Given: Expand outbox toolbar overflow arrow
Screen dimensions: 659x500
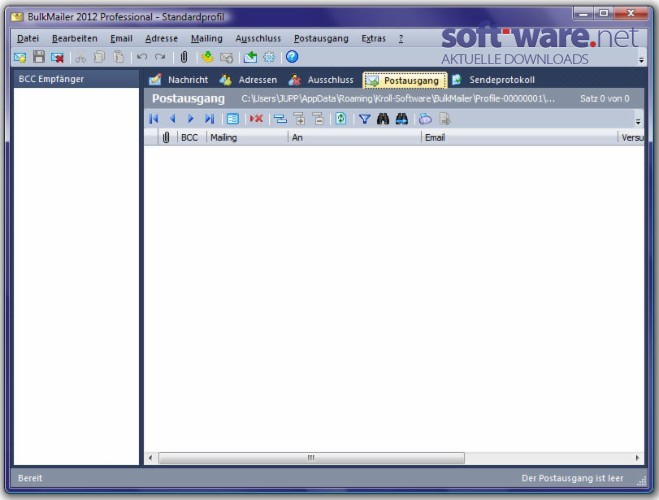Looking at the screenshot, I should (638, 122).
